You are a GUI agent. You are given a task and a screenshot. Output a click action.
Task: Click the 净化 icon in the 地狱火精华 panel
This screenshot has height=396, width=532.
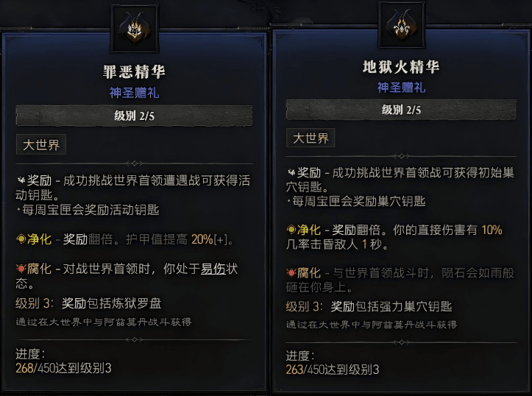[x=291, y=230]
